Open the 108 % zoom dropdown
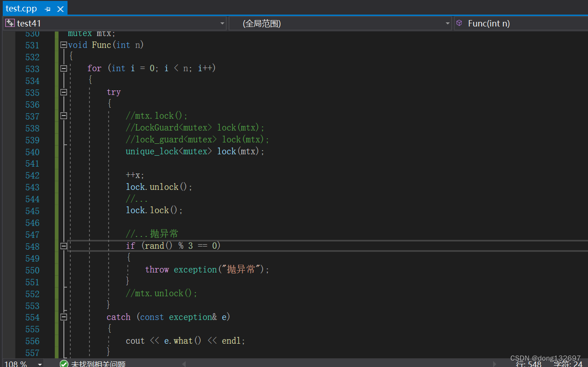The height and width of the screenshot is (367, 588). pyautogui.click(x=40, y=364)
